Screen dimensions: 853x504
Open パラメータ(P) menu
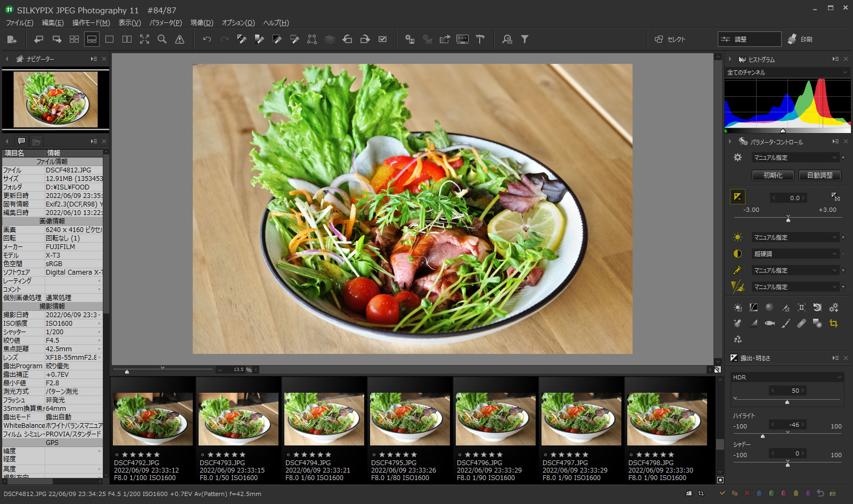point(166,23)
